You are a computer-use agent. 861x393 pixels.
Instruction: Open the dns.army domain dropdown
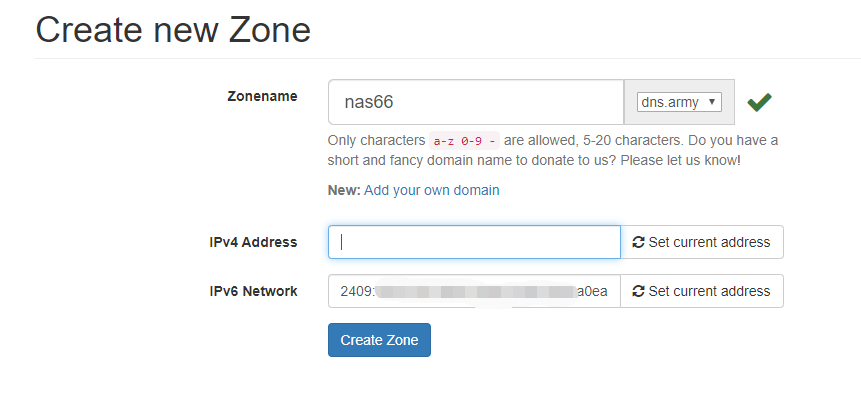(679, 102)
